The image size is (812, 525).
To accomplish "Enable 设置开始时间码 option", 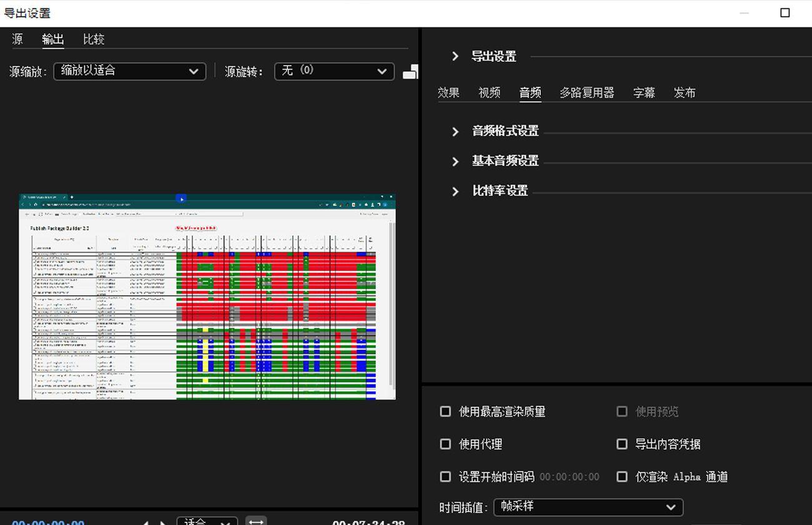I will pos(445,476).
